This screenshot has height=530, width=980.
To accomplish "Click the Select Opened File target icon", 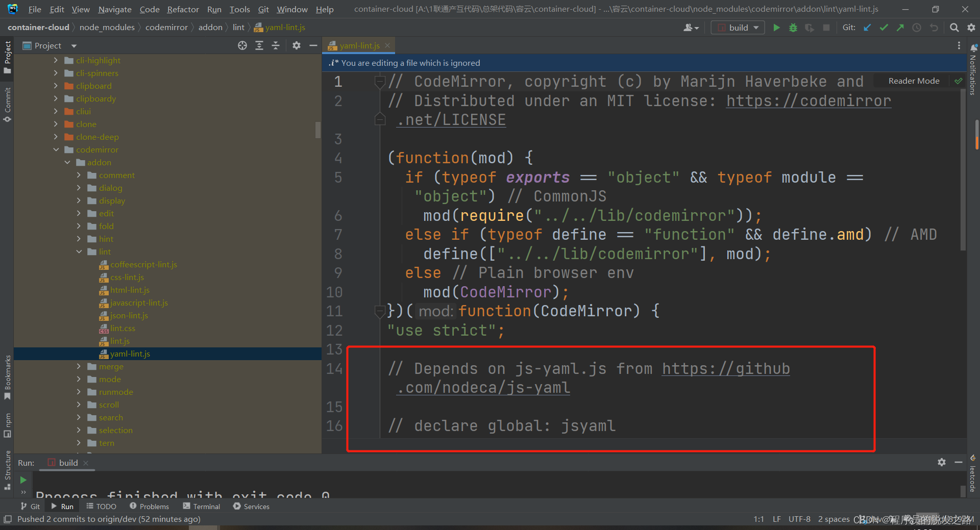I will 242,45.
